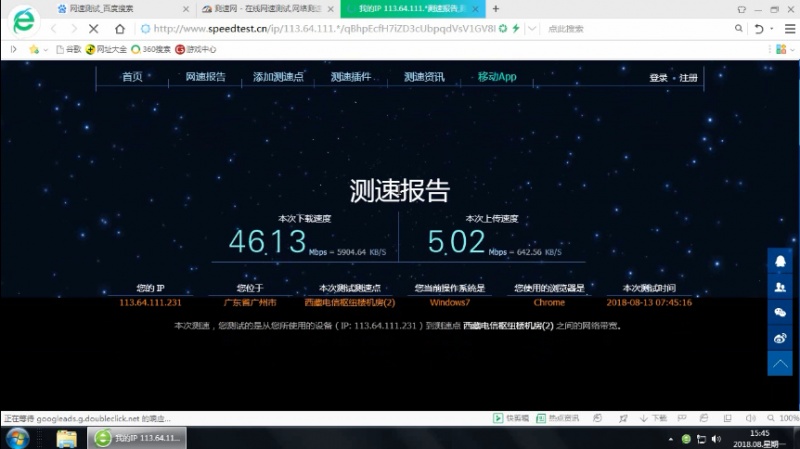The width and height of the screenshot is (800, 449).
Task: Click the undo closed tab arrow icon
Action: pyautogui.click(x=759, y=29)
